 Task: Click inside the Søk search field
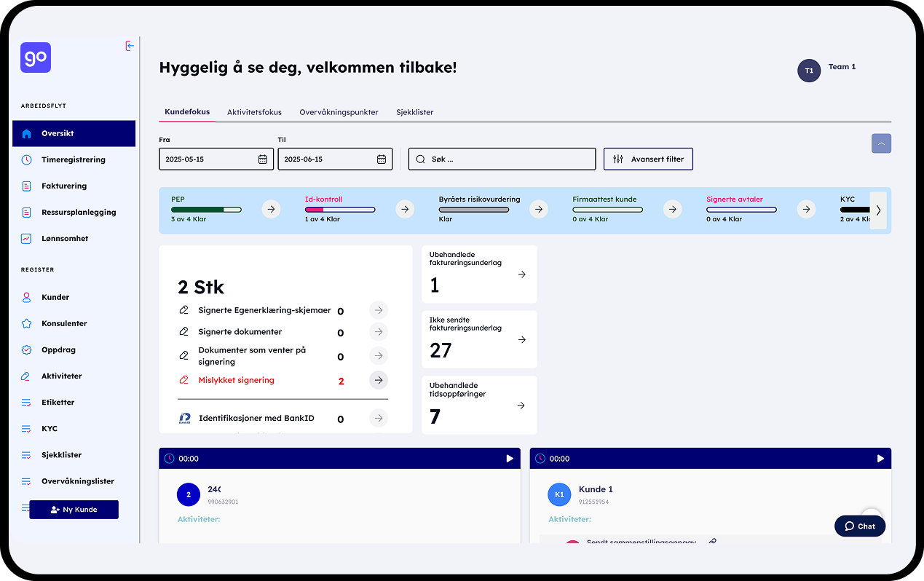pos(502,158)
